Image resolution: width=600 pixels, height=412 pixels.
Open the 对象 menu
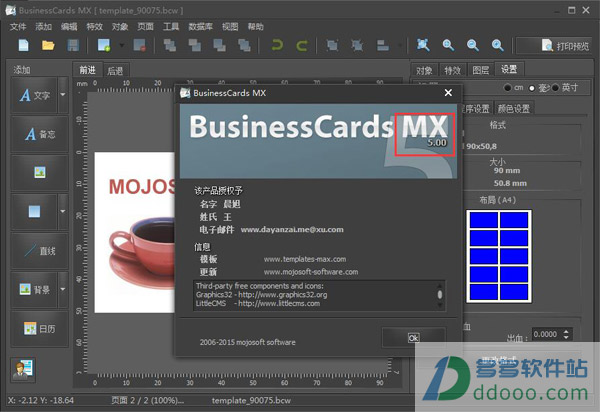point(120,27)
